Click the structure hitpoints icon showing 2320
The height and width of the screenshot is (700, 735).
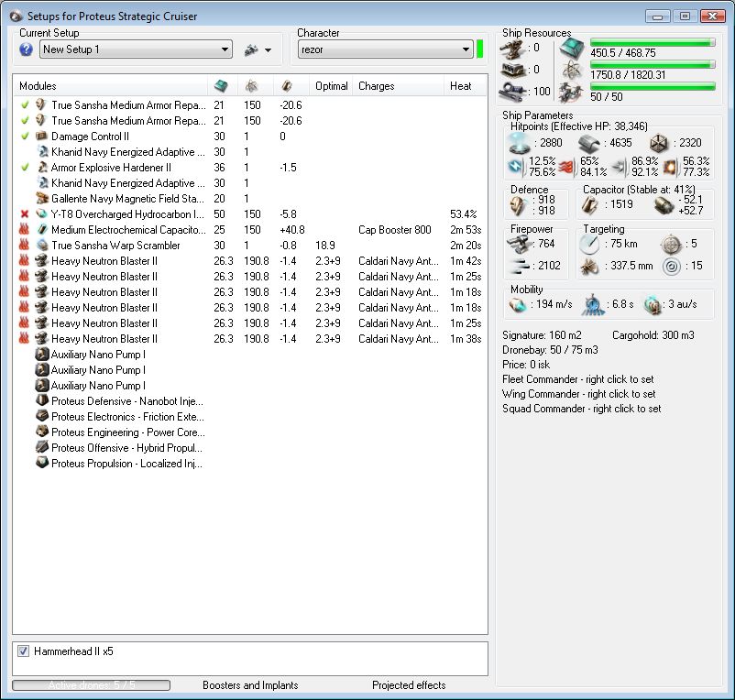tap(659, 143)
